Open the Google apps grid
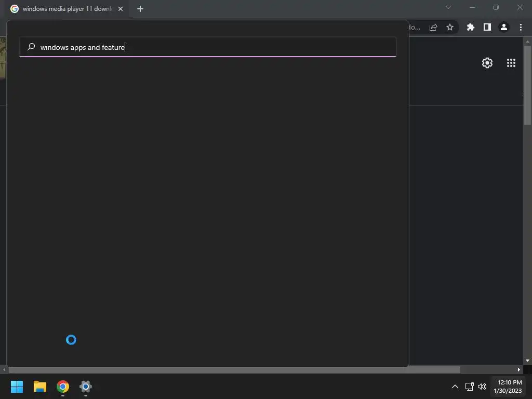 (x=511, y=63)
